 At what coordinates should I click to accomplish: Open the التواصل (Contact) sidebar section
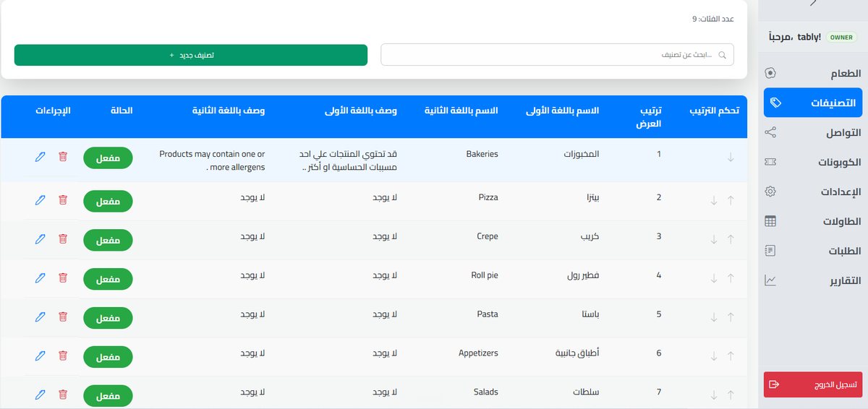[812, 132]
